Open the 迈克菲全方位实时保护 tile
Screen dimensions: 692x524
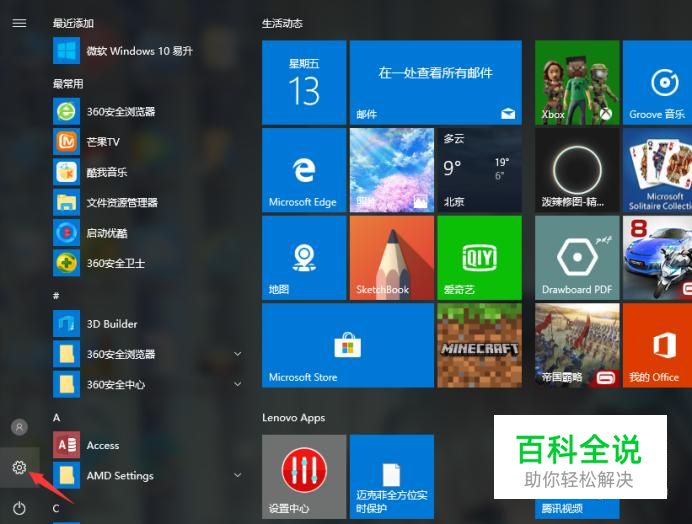coord(392,476)
